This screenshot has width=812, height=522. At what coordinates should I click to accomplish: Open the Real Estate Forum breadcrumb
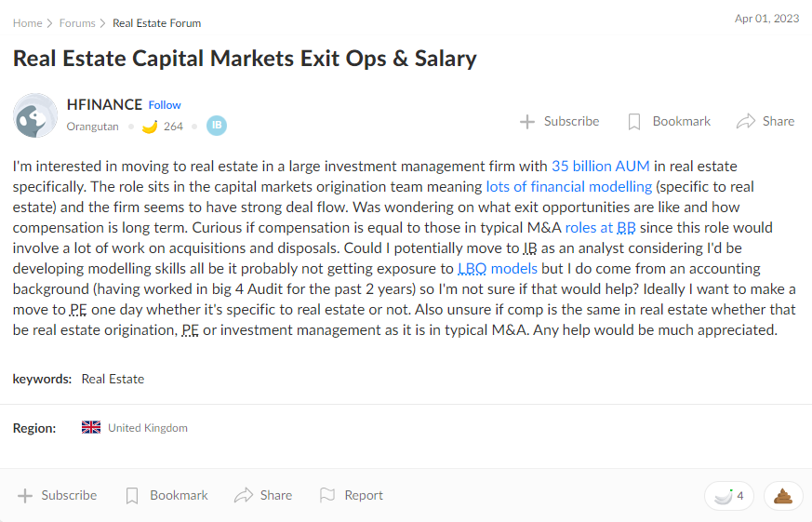156,23
